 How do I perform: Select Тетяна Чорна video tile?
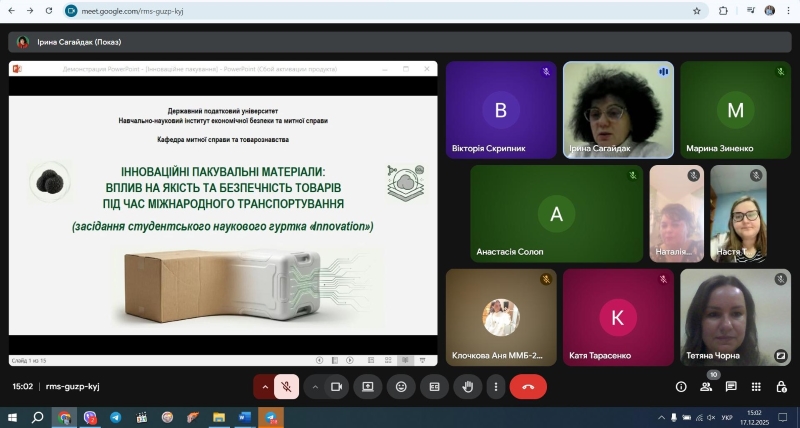[x=735, y=317]
